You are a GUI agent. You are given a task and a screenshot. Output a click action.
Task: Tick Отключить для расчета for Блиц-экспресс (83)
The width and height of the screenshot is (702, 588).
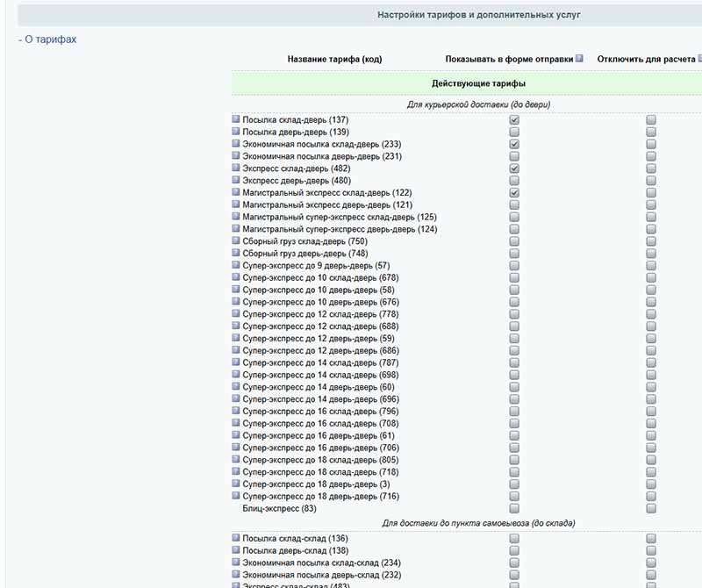[651, 508]
